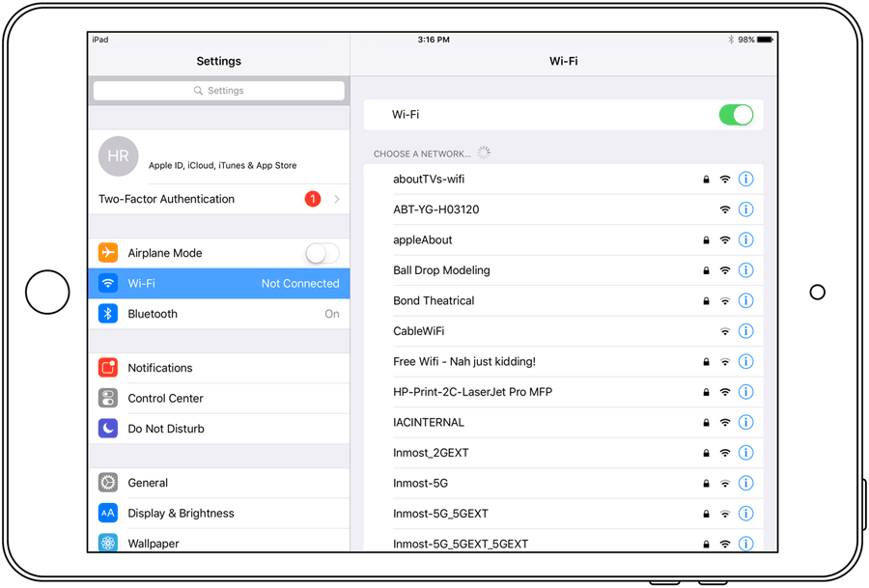Open Do Not Disturb settings
Viewport: 869px width, 588px height.
coord(219,429)
